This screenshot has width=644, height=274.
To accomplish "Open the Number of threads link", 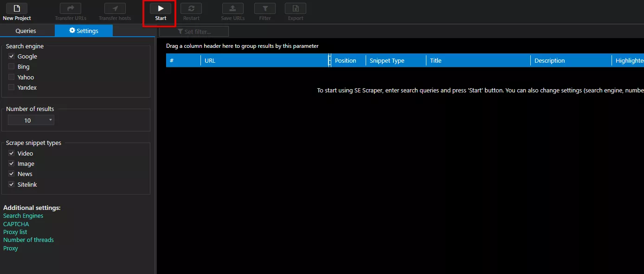I will 28,240.
